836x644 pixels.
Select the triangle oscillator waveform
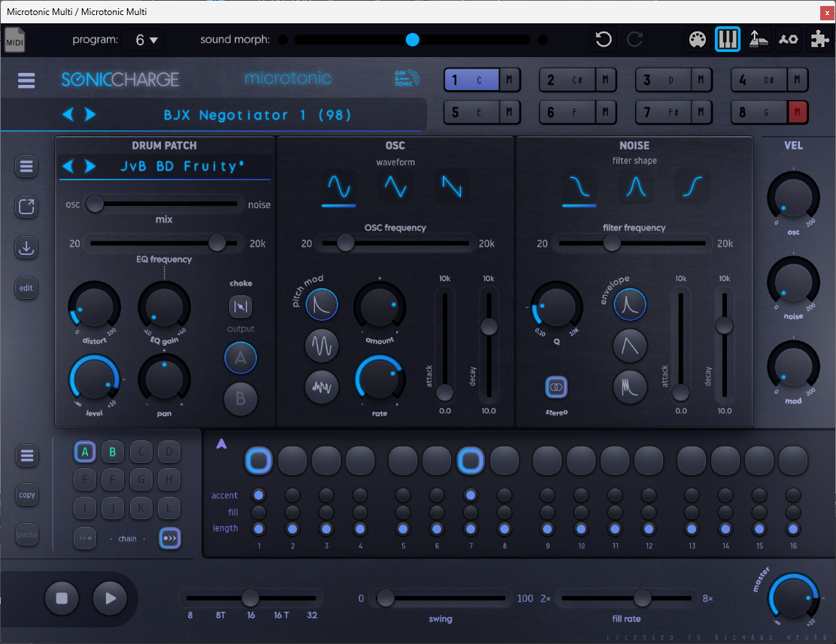395,187
